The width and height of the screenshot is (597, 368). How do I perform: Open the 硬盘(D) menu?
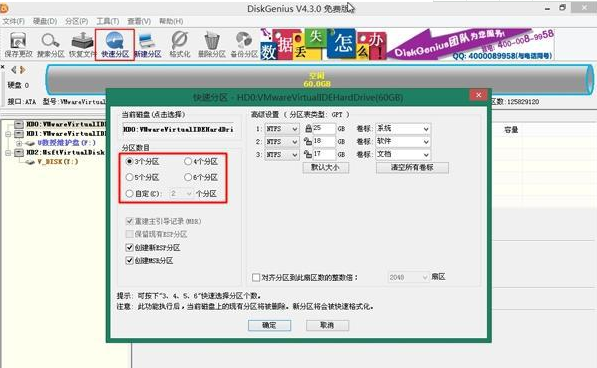pos(45,21)
